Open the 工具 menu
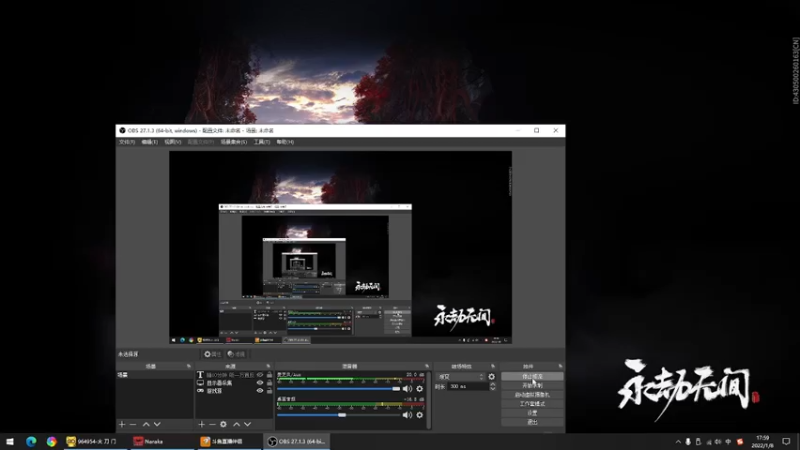The width and height of the screenshot is (800, 450). click(x=262, y=142)
